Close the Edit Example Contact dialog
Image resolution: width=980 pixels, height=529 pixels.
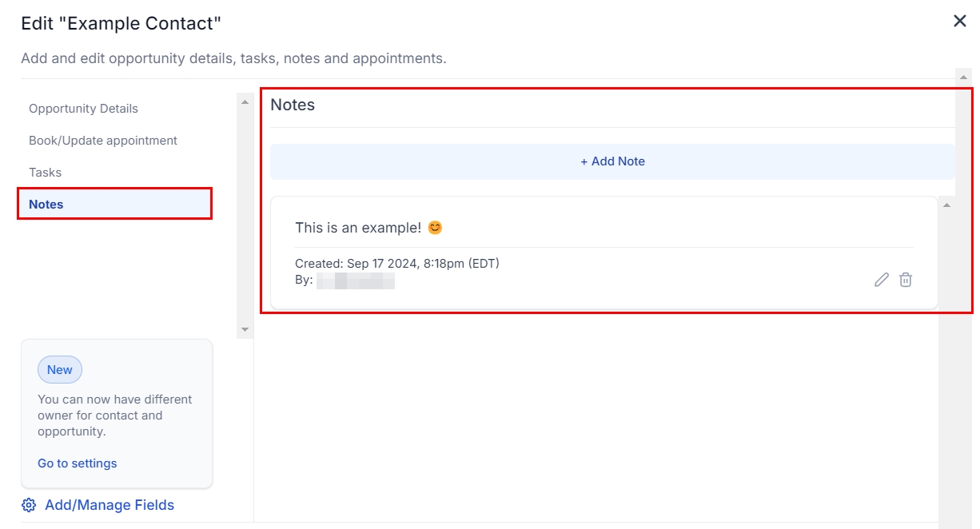tap(959, 22)
